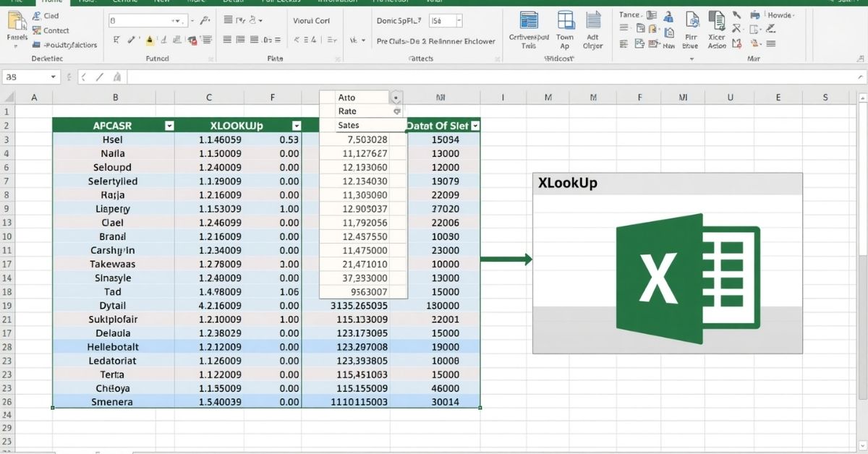This screenshot has width=868, height=454.
Task: Open the filter dropdown on column F header
Action: pyautogui.click(x=296, y=125)
